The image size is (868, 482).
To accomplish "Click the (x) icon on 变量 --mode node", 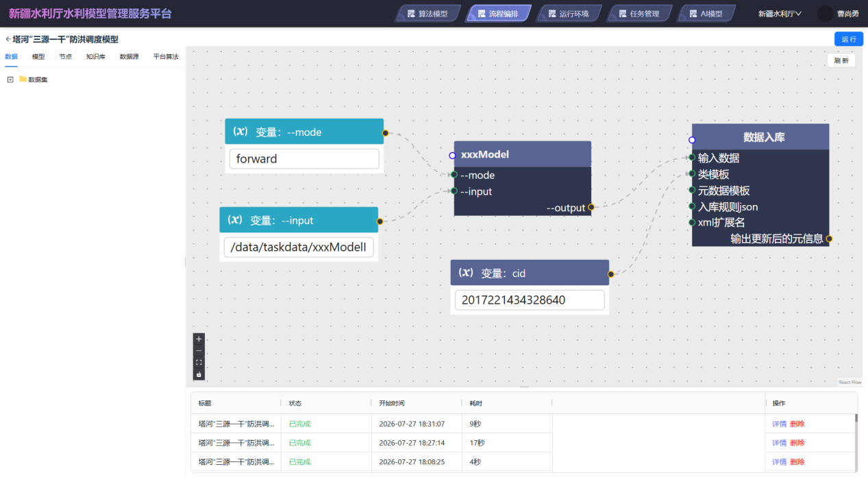I will click(x=240, y=132).
